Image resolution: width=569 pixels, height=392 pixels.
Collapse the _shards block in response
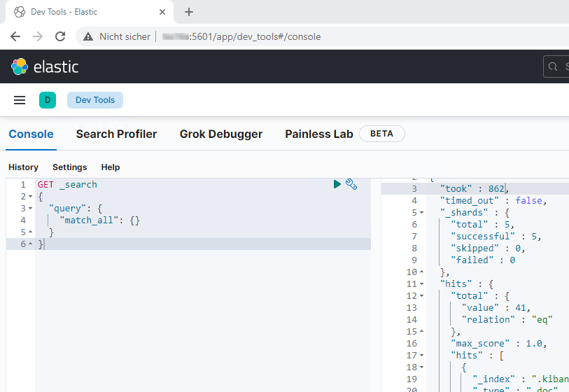421,213
